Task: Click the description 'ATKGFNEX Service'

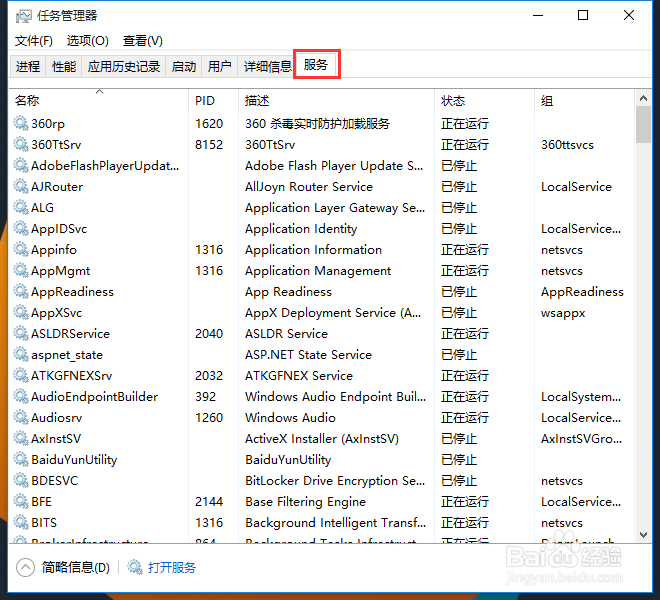Action: click(299, 376)
